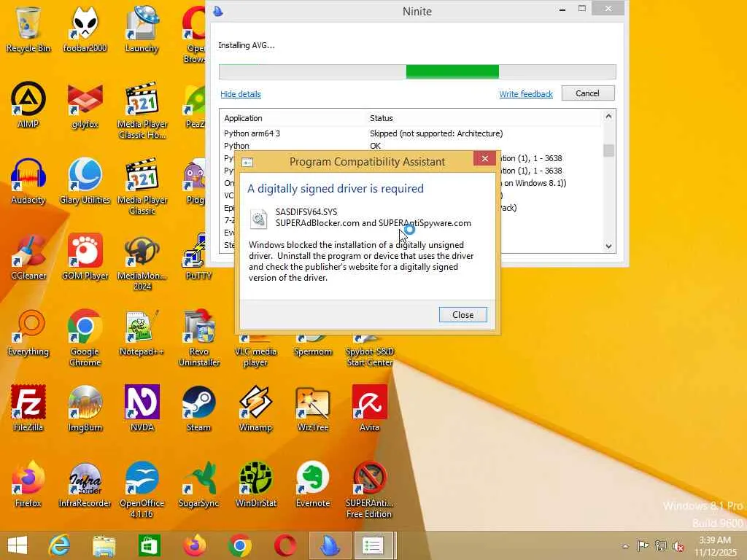Select the Python arm64 3 row
747x560 pixels.
coord(412,133)
